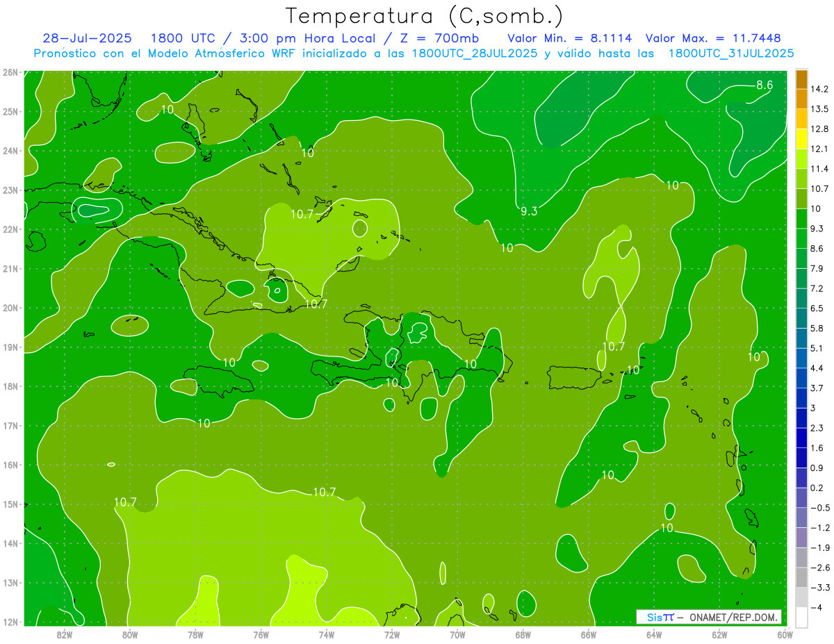
Task: Click the 80W longitude axis label
Action: coord(130,634)
